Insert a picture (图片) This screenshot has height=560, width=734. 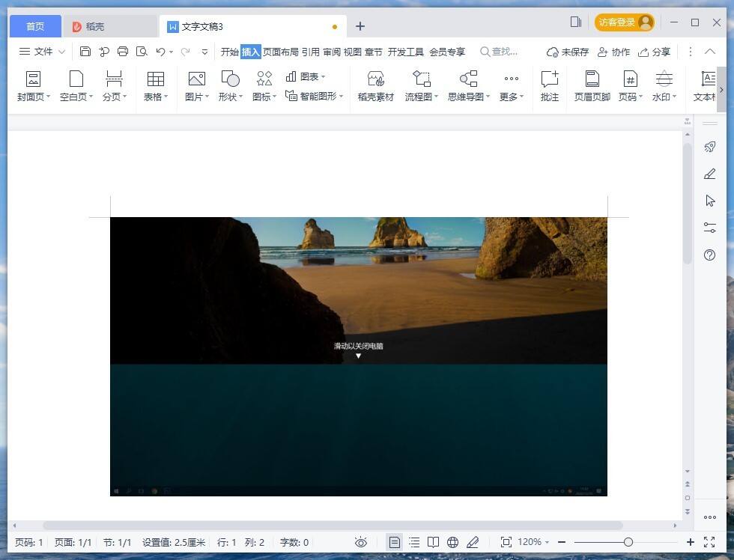(196, 86)
